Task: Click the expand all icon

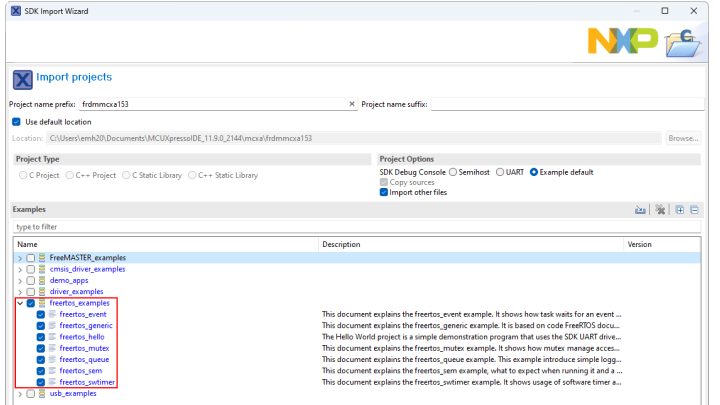Action: pyautogui.click(x=680, y=210)
